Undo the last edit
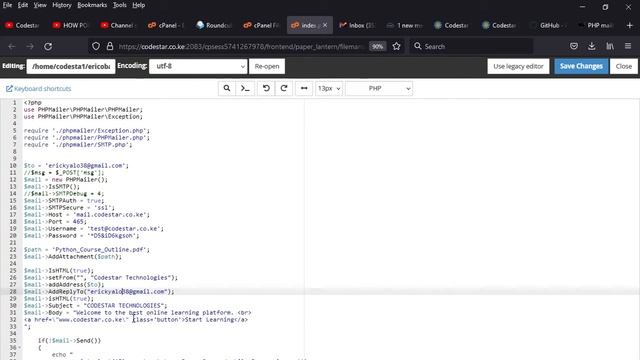 266,89
